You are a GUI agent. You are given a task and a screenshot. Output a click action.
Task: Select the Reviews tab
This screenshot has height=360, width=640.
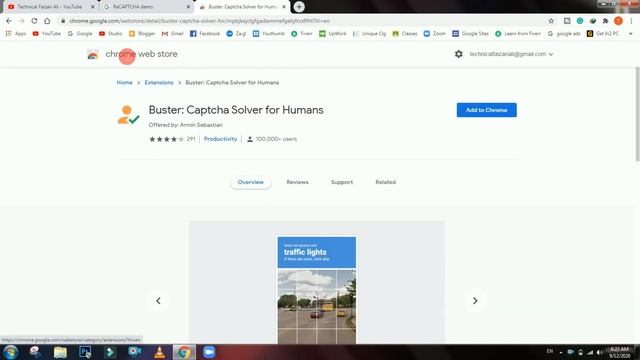pyautogui.click(x=298, y=182)
